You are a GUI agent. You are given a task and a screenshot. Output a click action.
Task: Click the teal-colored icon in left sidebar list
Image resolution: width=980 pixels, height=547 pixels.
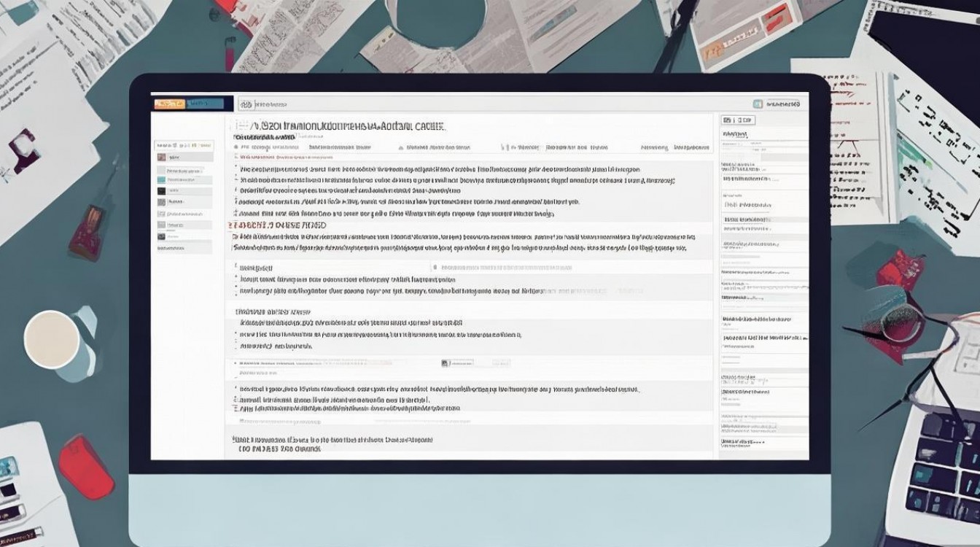click(162, 179)
